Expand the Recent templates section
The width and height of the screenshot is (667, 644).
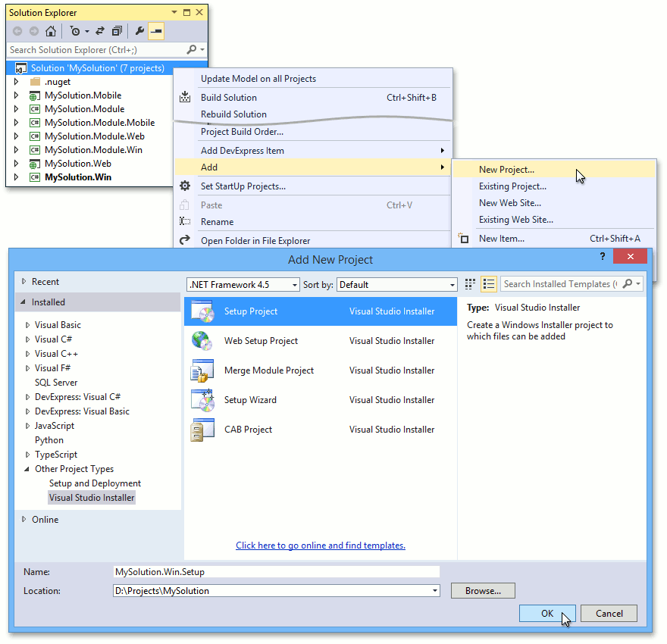click(23, 281)
